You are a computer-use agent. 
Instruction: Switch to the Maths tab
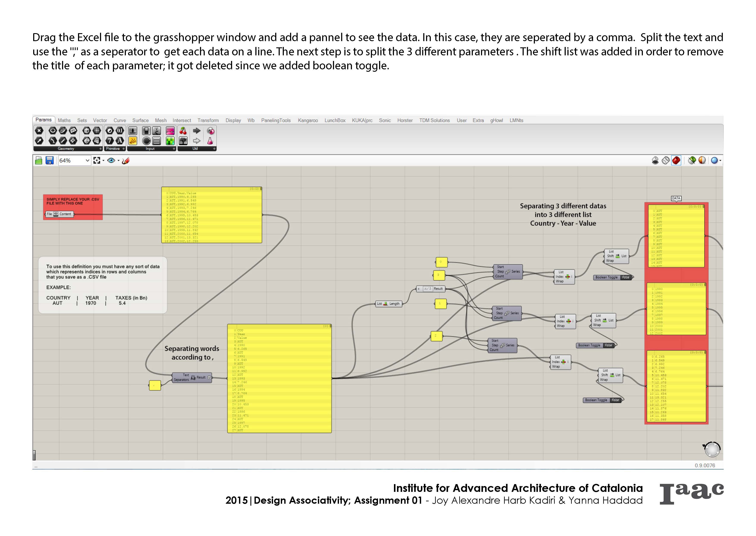coord(64,120)
